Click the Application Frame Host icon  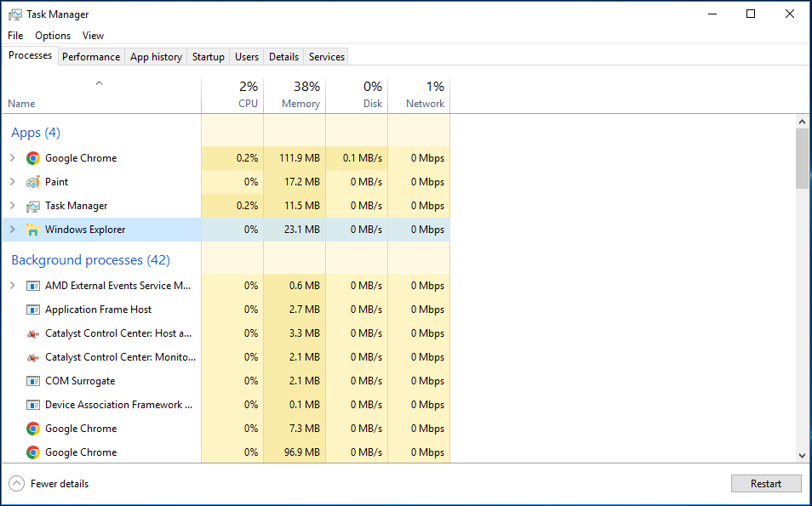32,310
